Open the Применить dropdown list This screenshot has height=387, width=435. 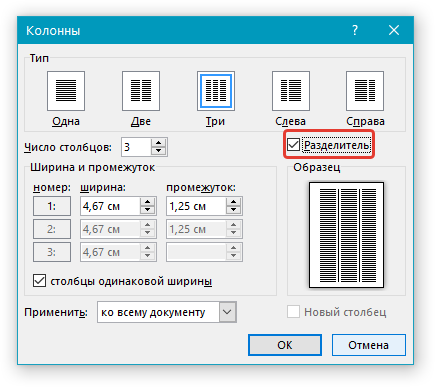[228, 312]
